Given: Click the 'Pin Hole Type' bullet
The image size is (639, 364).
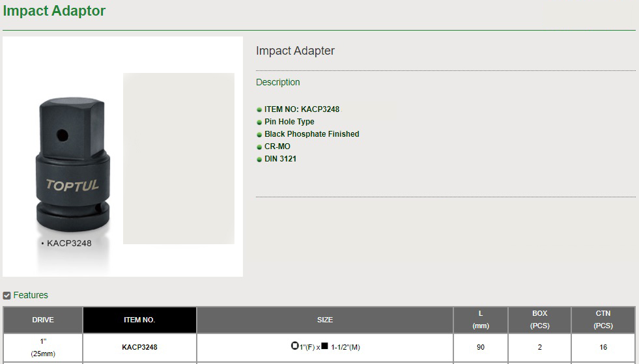Looking at the screenshot, I should click(289, 122).
